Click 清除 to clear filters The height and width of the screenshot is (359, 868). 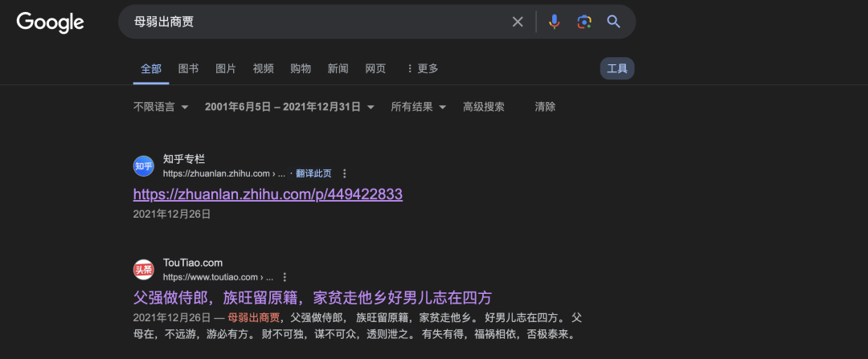545,107
